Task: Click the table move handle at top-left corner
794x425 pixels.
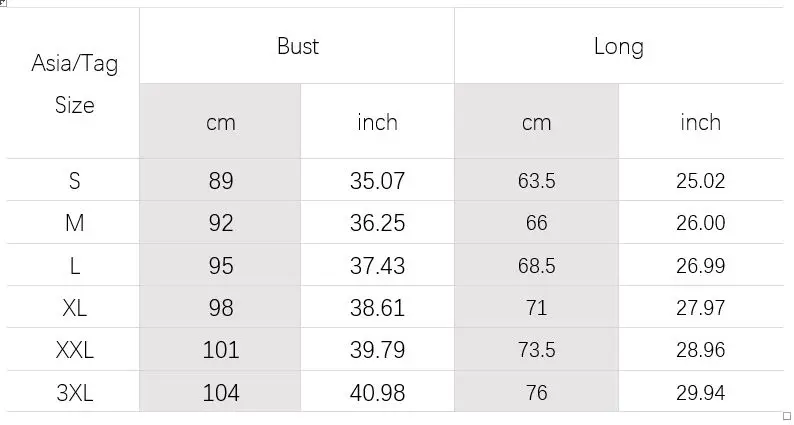Action: [x=3, y=3]
